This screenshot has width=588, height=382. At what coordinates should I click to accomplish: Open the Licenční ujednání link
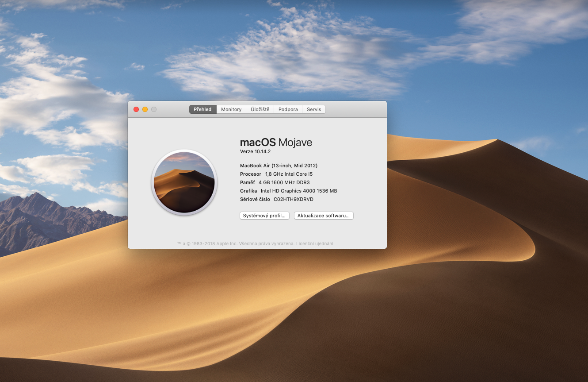[315, 243]
